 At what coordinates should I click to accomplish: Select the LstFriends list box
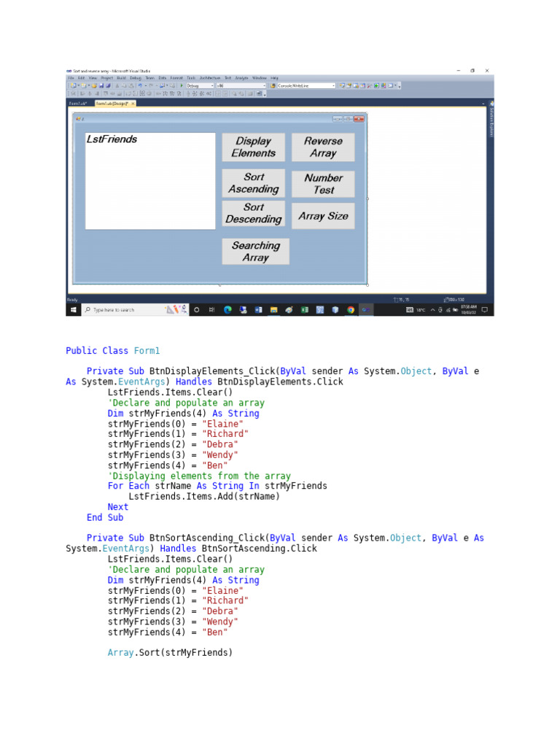[150, 181]
